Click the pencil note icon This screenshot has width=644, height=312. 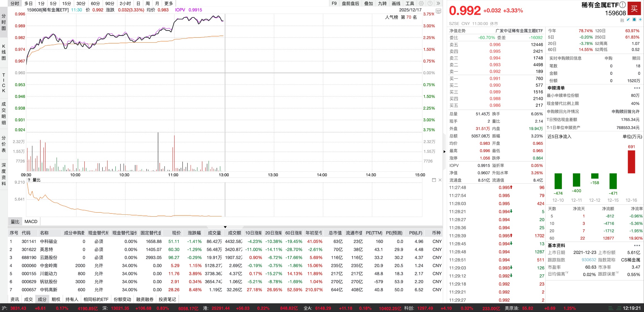tap(628, 20)
